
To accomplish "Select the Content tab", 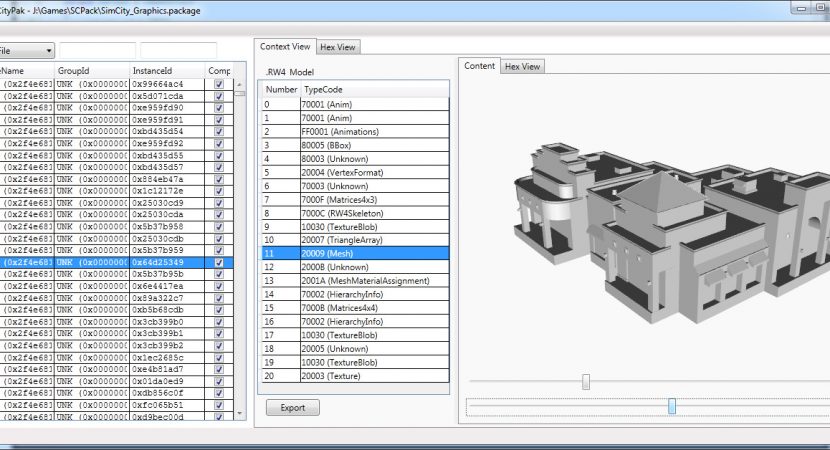I will (x=479, y=66).
